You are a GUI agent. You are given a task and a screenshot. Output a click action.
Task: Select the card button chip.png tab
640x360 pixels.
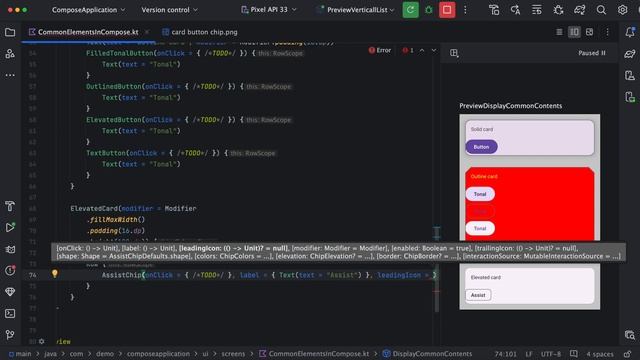200,32
